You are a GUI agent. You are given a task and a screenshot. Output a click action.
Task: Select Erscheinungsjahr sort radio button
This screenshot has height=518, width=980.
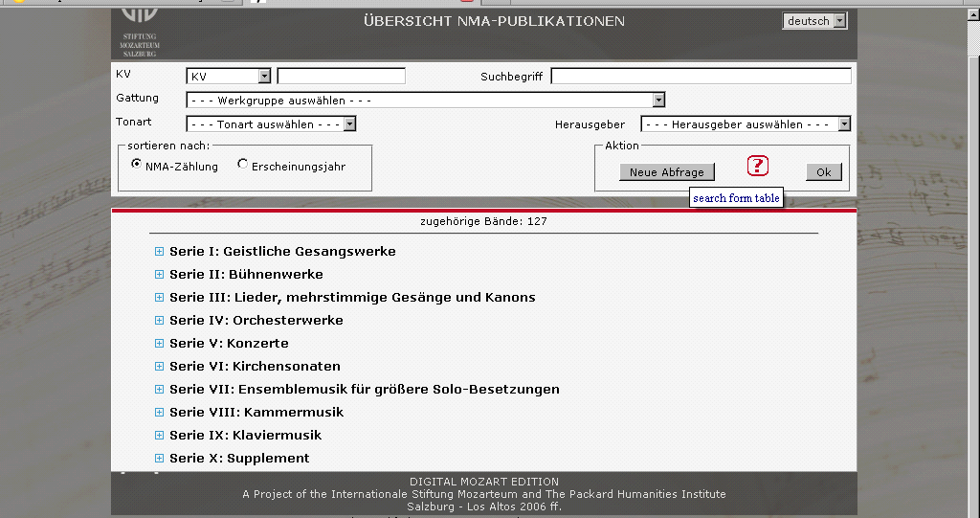click(242, 164)
